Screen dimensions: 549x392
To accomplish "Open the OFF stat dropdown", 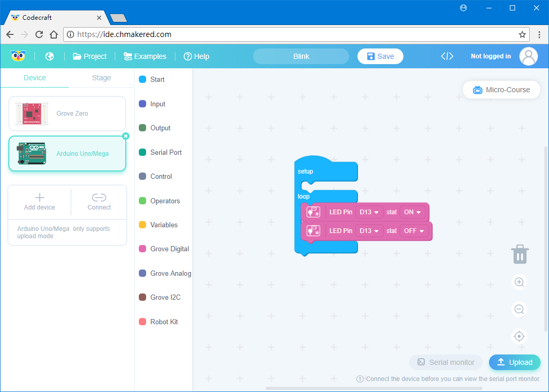I will click(414, 231).
